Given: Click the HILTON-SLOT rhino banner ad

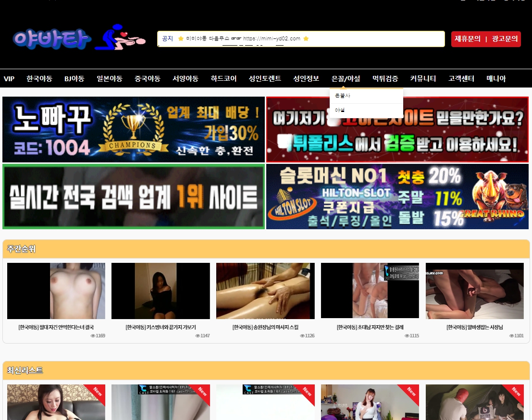Looking at the screenshot, I should [397, 197].
